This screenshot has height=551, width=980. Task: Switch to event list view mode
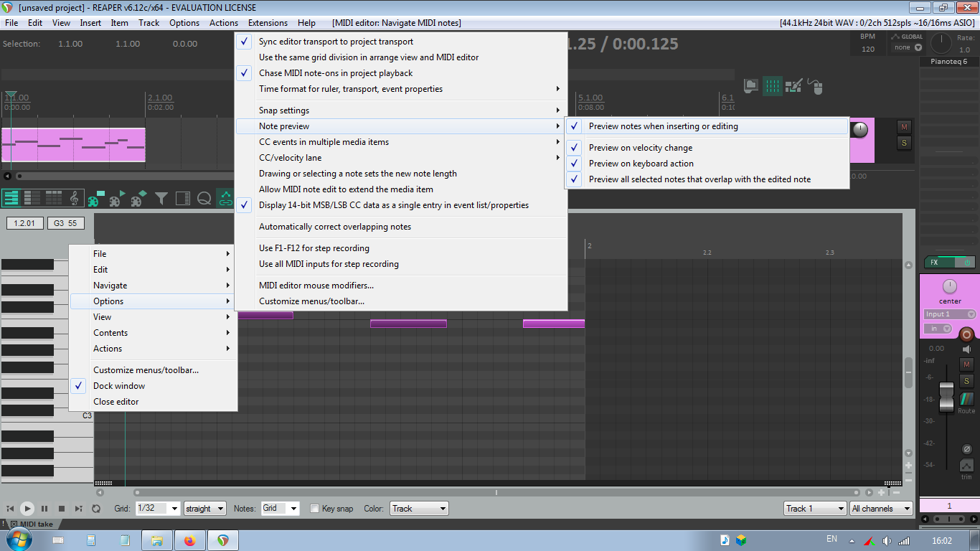coord(54,198)
